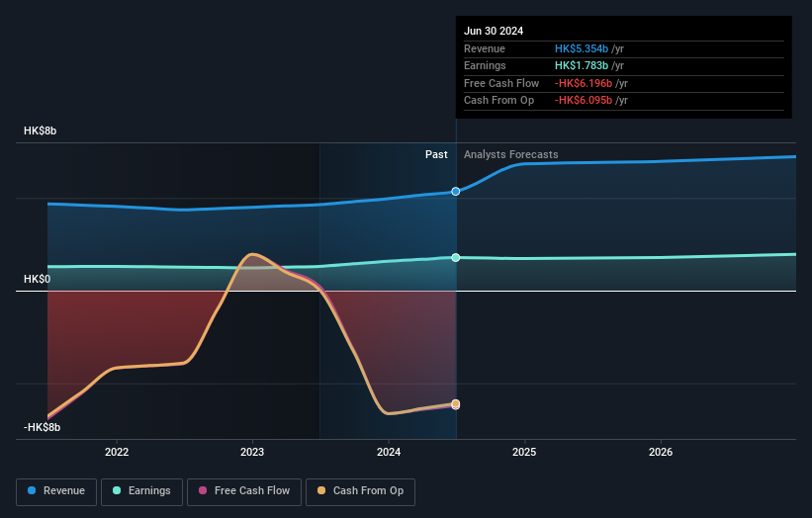
Task: Click the teal Earnings data point marker
Action: coord(456,258)
